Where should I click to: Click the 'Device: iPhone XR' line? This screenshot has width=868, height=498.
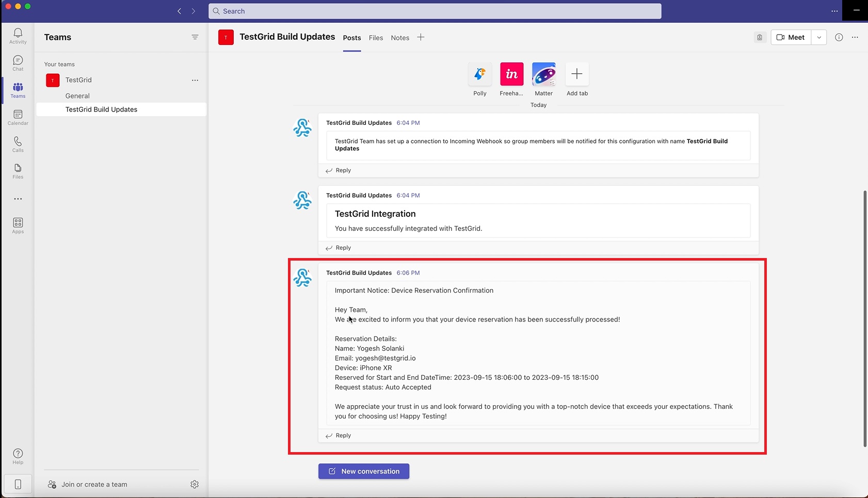[363, 368]
